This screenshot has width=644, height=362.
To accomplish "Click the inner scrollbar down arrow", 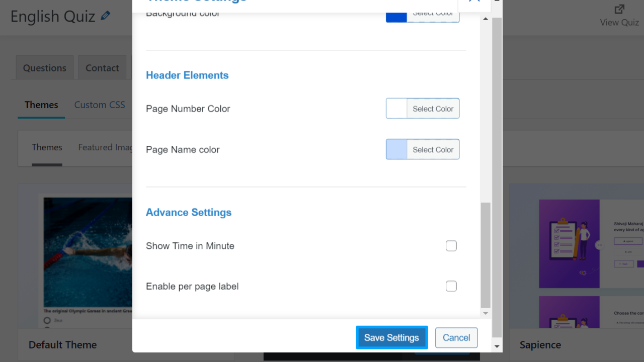I will point(486,313).
